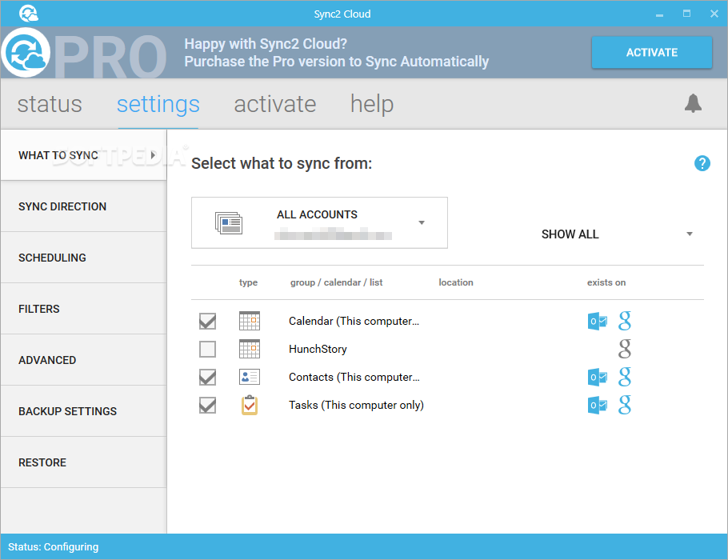Click the Purchase the Pro version banner text
Image resolution: width=728 pixels, height=560 pixels.
(336, 62)
